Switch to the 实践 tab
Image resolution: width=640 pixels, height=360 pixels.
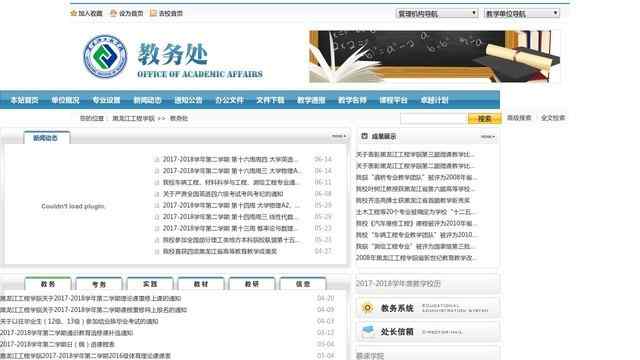tap(150, 284)
